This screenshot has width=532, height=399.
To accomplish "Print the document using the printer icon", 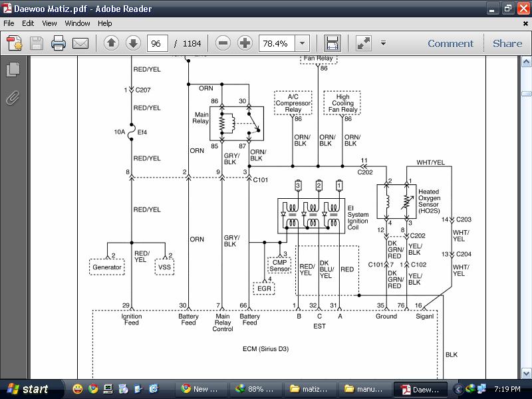I will (x=59, y=44).
